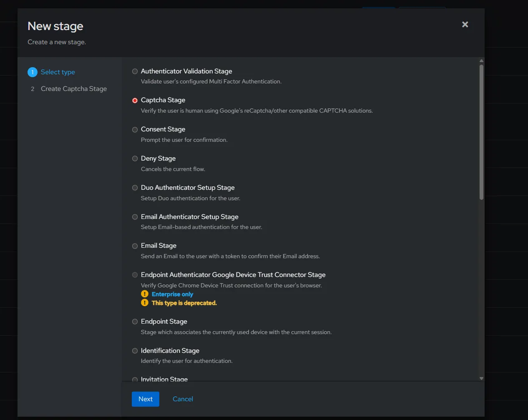This screenshot has height=420, width=528.
Task: Click the Enterprise only warning icon
Action: coord(145,294)
